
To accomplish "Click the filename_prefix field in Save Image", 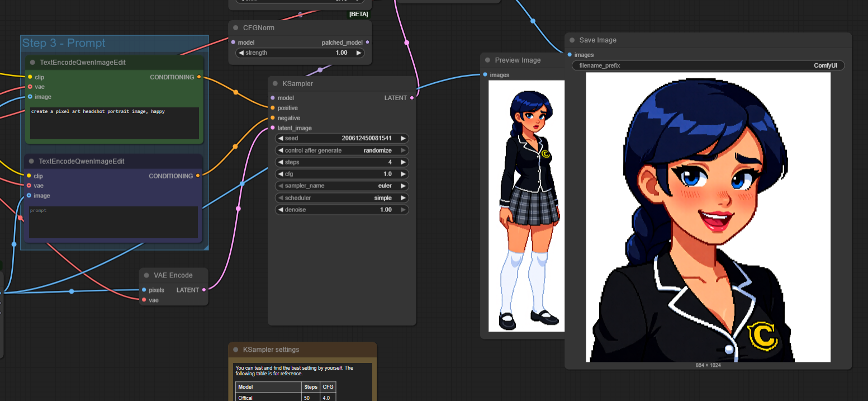I will click(708, 65).
